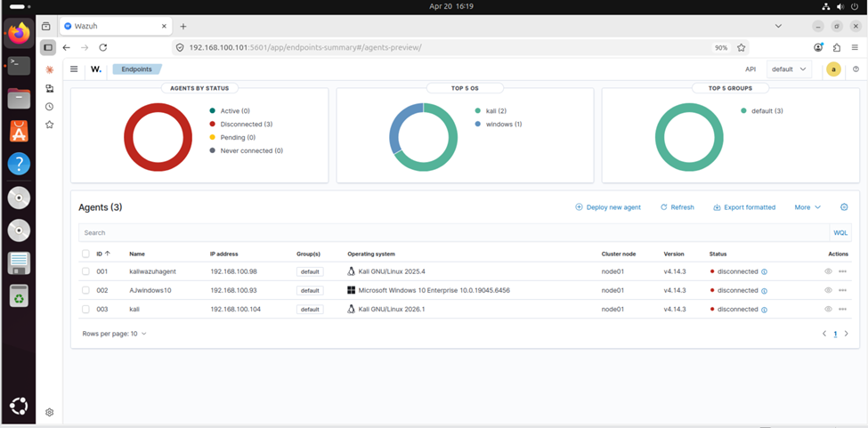The image size is (868, 428).
Task: Open a new browser tab
Action: pyautogui.click(x=183, y=26)
